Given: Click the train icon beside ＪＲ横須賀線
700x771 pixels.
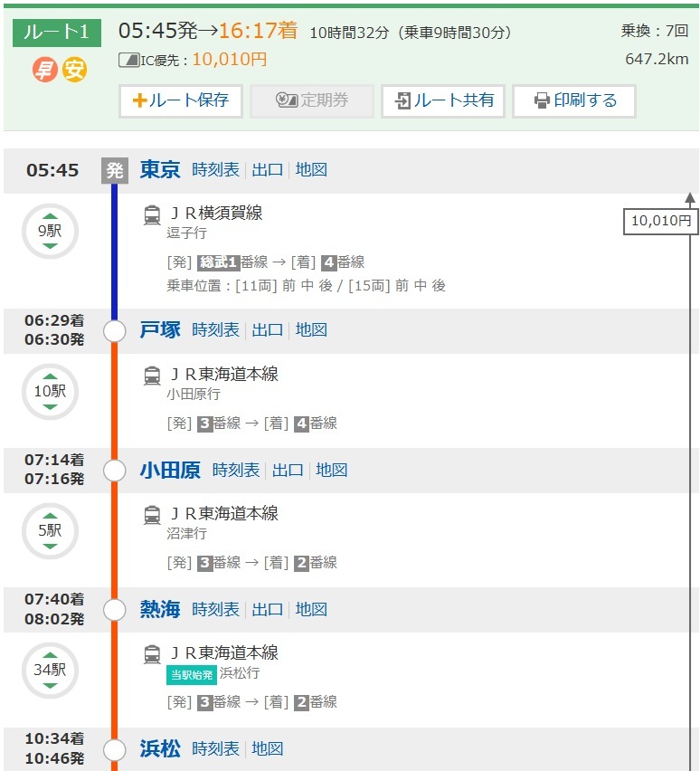Looking at the screenshot, I should 152,214.
